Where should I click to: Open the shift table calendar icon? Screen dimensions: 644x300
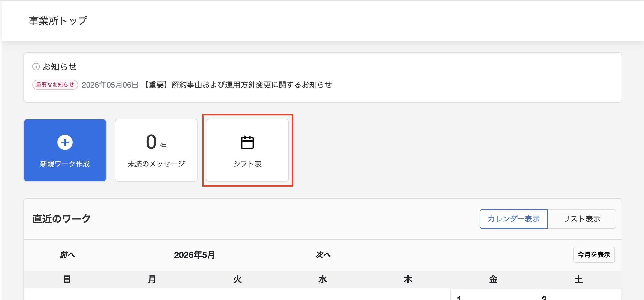pos(247,142)
